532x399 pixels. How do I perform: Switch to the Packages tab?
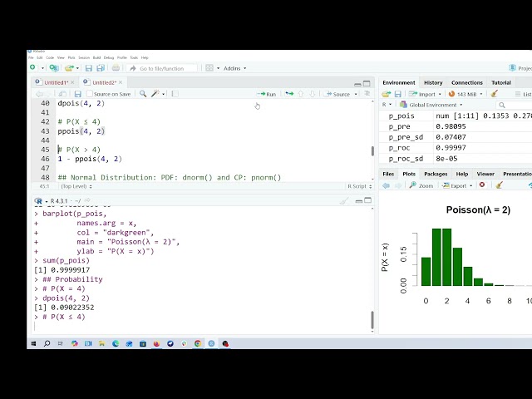click(x=436, y=174)
